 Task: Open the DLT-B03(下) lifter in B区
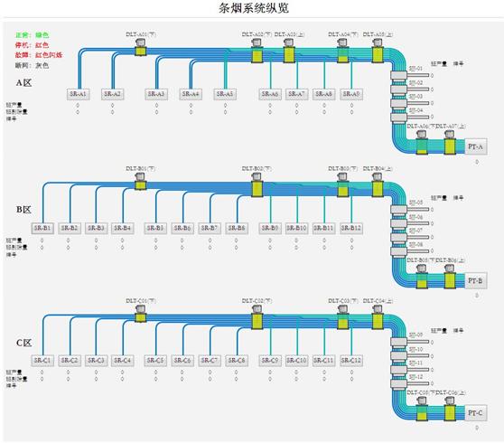coord(343,185)
